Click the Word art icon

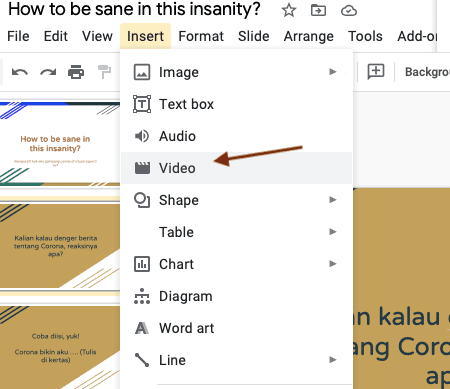click(x=142, y=328)
